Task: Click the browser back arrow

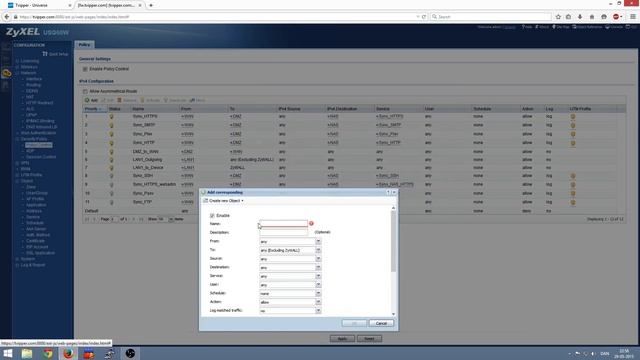Action: click(7, 17)
